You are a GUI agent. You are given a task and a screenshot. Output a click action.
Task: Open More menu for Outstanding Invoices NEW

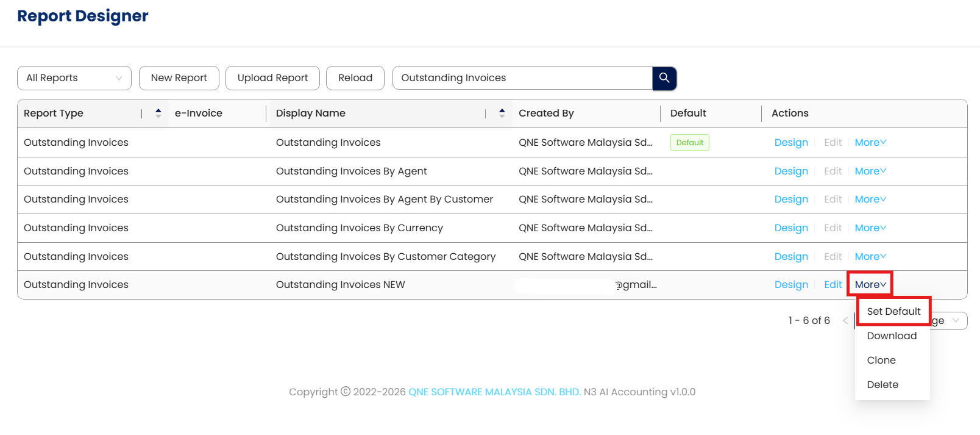pos(870,285)
